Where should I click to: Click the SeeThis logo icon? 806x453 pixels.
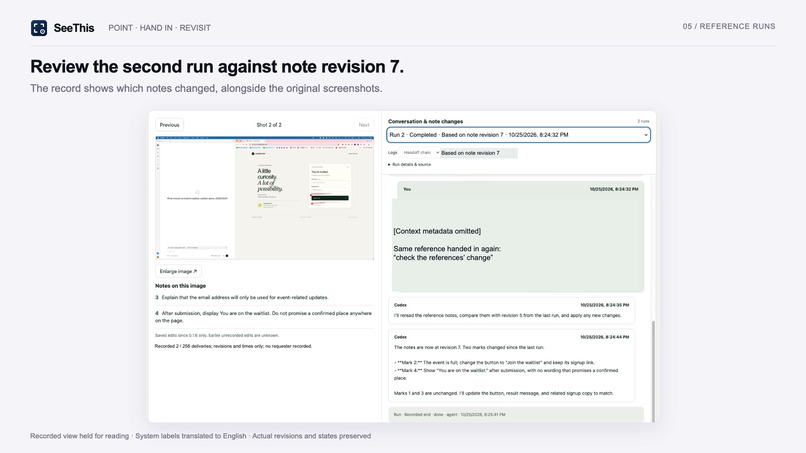coord(39,28)
